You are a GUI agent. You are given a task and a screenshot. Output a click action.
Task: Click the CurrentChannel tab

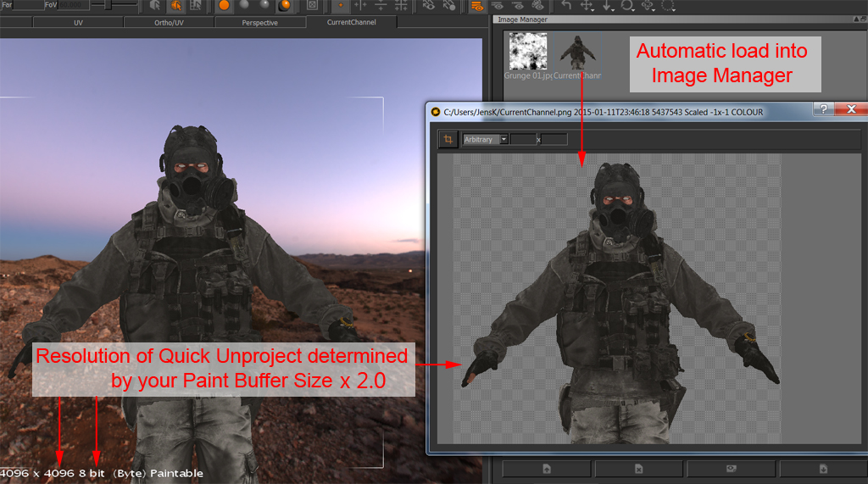(x=351, y=22)
